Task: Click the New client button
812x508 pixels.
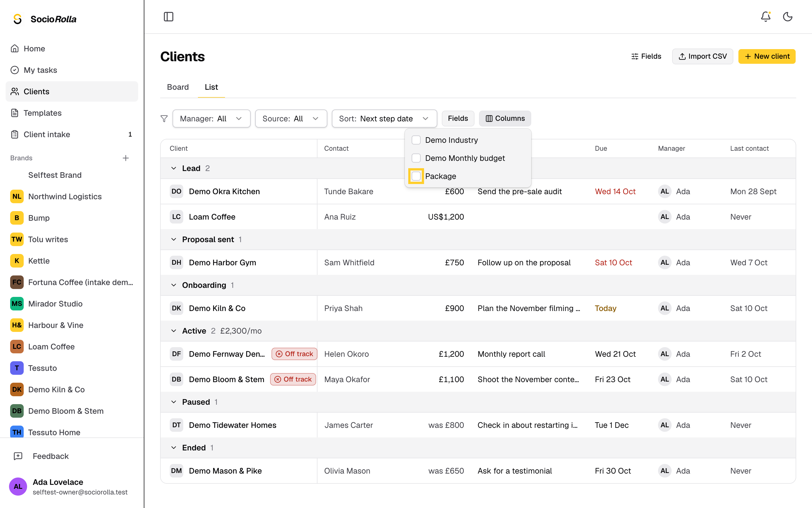Action: pyautogui.click(x=767, y=56)
